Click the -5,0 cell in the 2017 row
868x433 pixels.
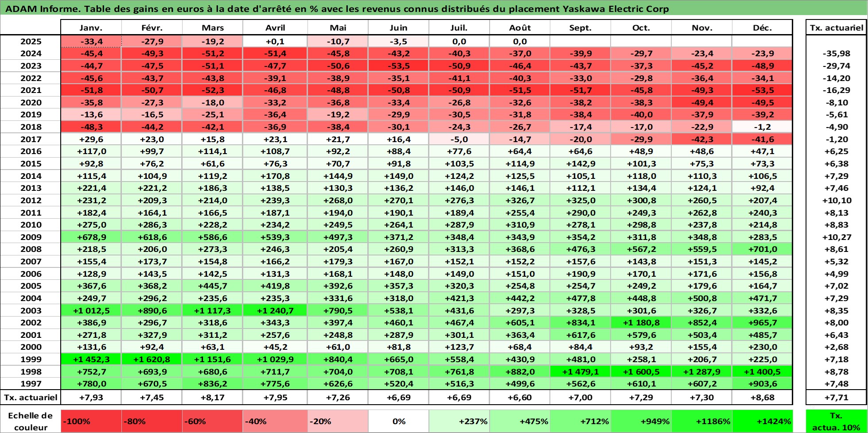tap(459, 139)
